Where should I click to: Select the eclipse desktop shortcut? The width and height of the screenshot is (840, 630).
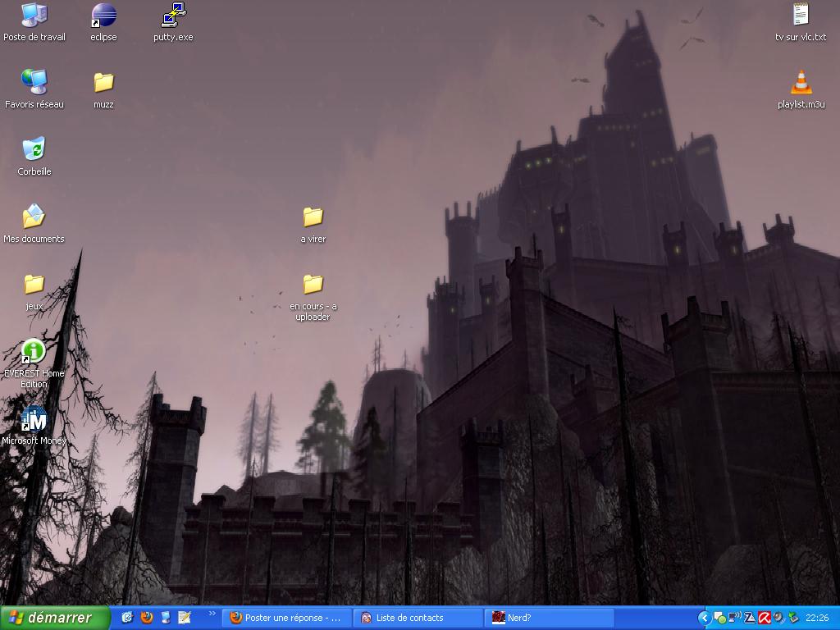(103, 22)
